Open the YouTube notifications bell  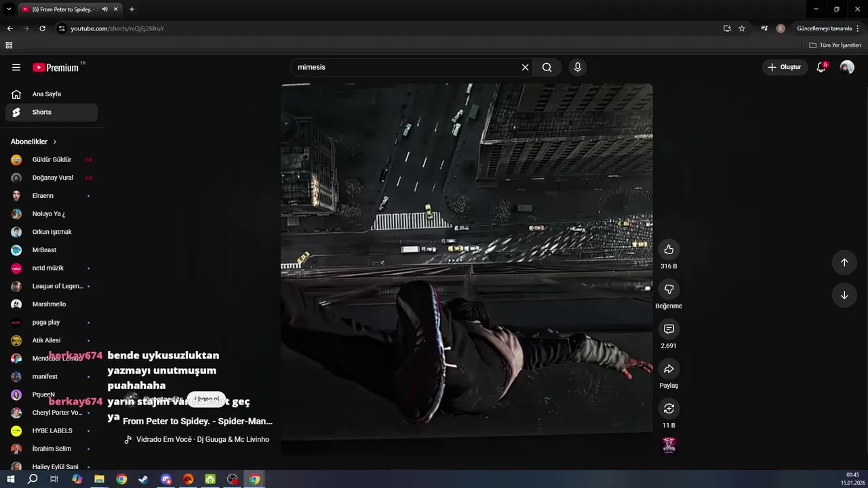821,67
